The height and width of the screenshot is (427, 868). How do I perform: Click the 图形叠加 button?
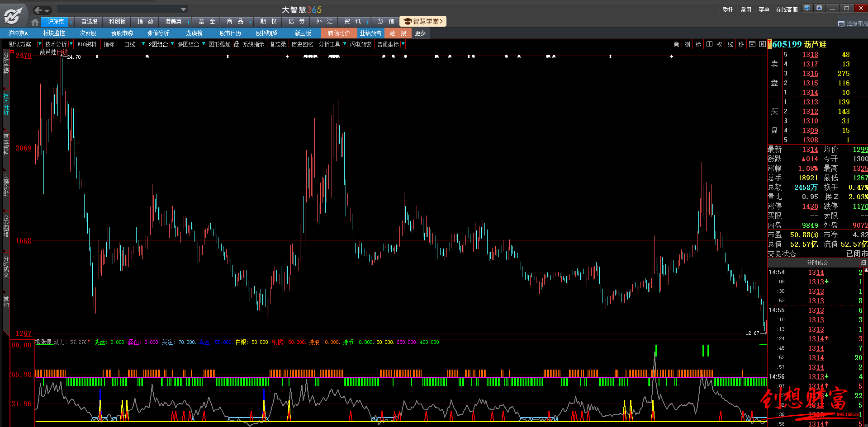pyautogui.click(x=219, y=44)
